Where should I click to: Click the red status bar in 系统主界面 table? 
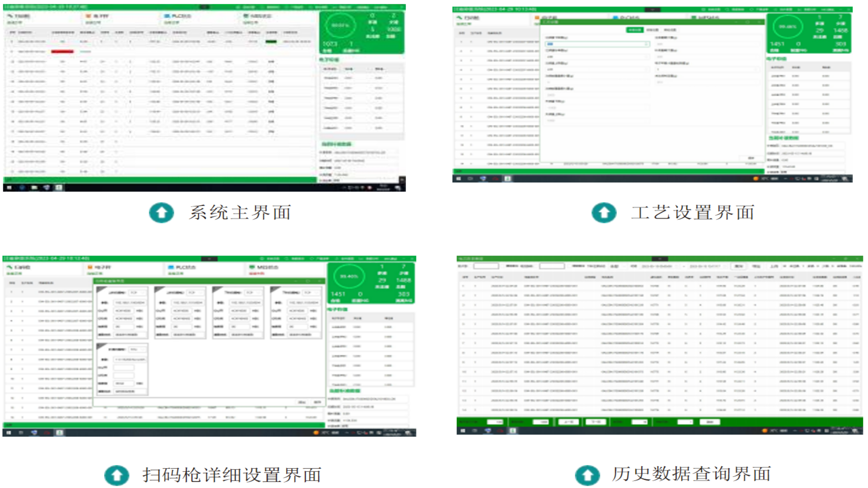[x=62, y=52]
